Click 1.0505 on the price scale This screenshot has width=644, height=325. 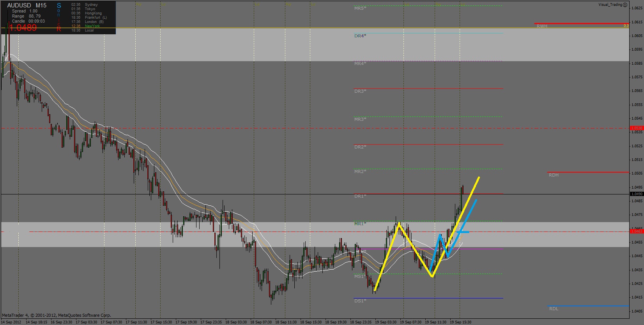(637, 173)
